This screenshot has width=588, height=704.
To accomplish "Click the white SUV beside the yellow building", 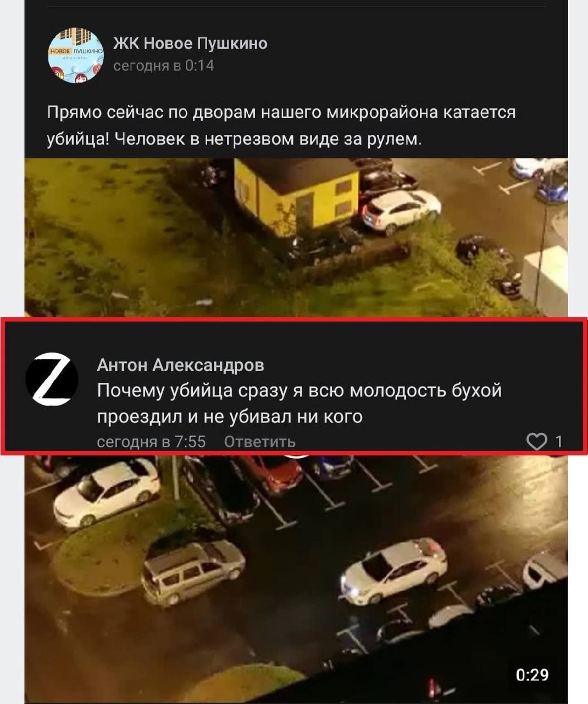I will pos(401,212).
